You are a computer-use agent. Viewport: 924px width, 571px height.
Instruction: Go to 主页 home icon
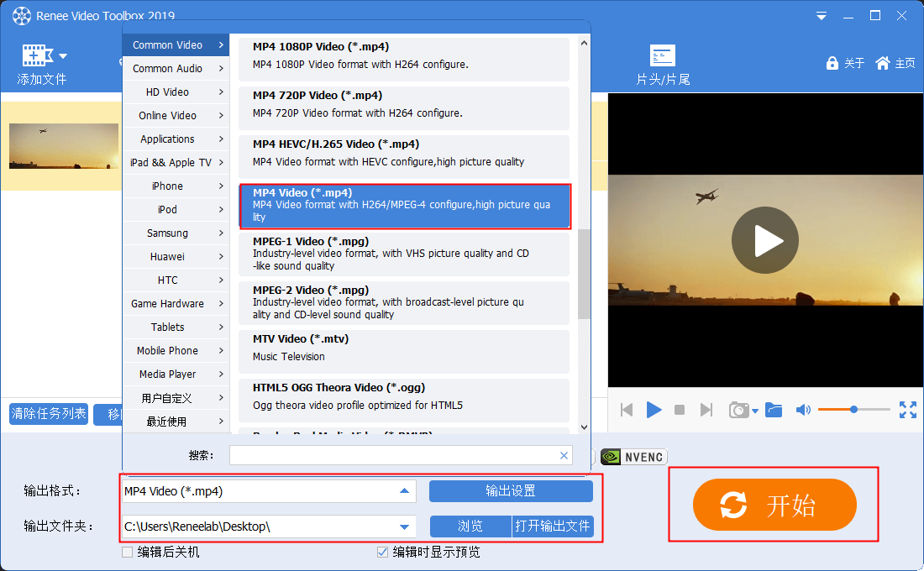pyautogui.click(x=882, y=63)
